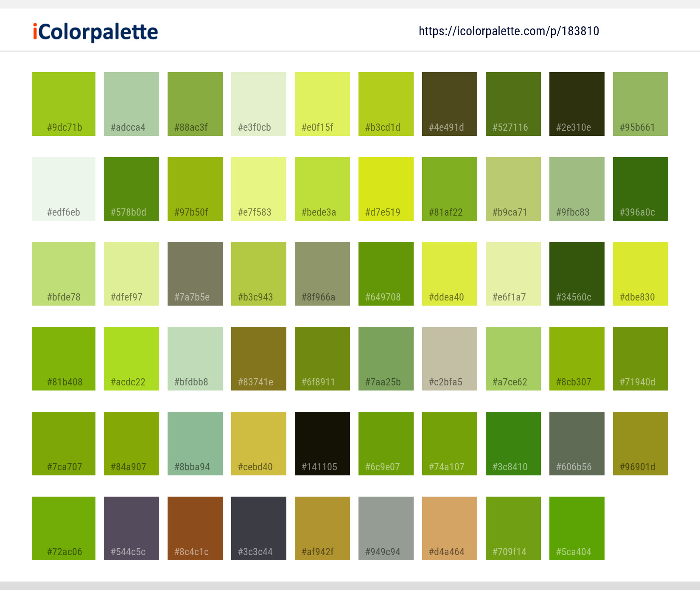Select the #72ac06 swatch
The image size is (700, 590).
click(x=64, y=528)
